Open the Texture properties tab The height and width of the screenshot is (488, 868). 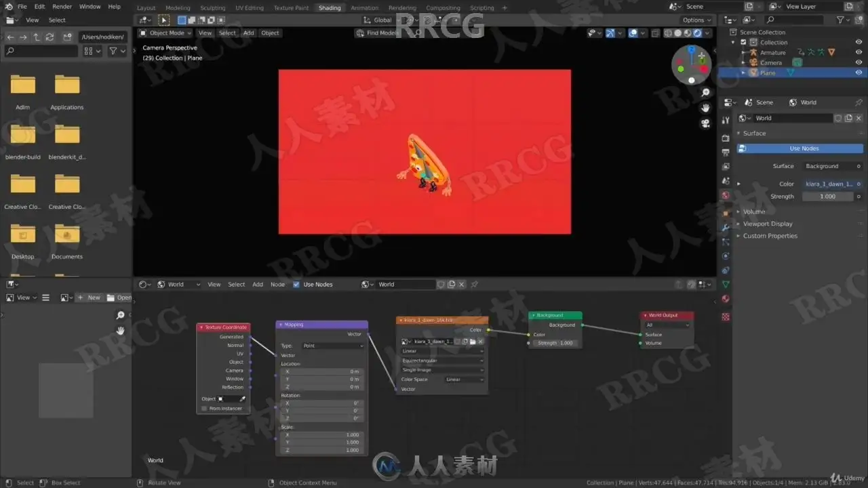[726, 316]
